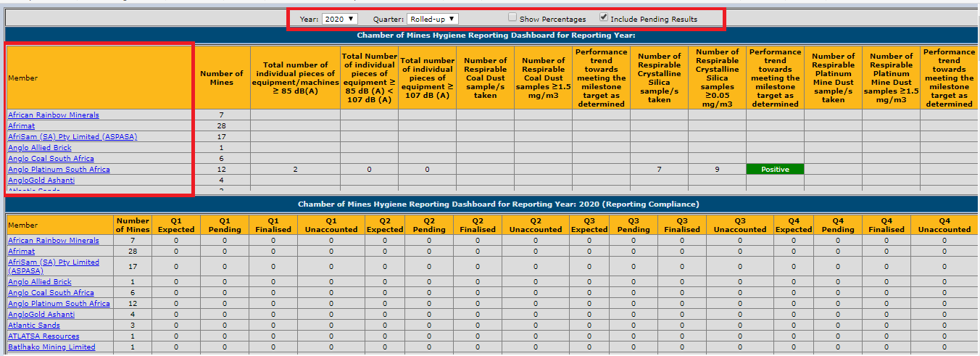Click the Q1 Expected column header

point(176,225)
